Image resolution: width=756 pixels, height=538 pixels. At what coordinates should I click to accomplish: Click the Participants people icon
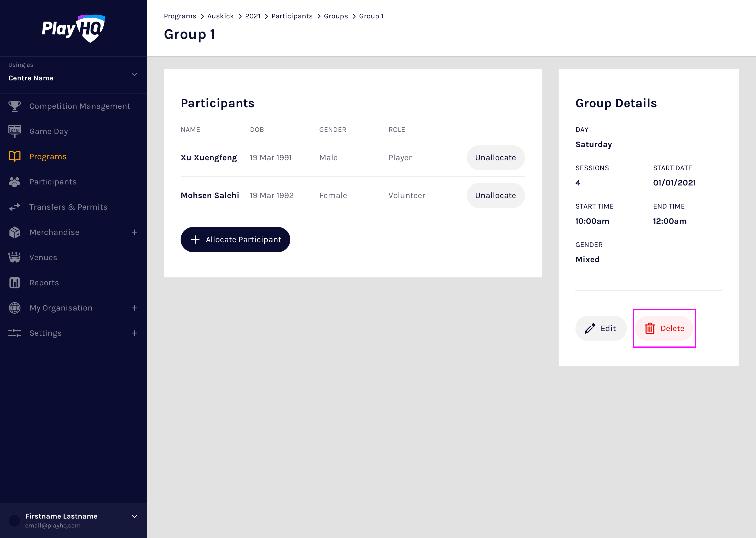coord(14,182)
